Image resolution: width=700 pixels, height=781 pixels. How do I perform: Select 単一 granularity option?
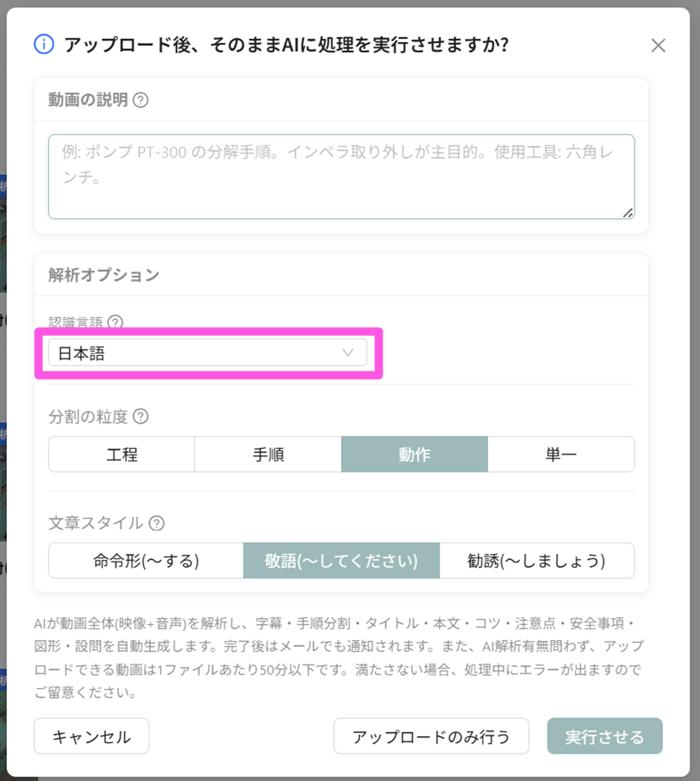point(561,454)
